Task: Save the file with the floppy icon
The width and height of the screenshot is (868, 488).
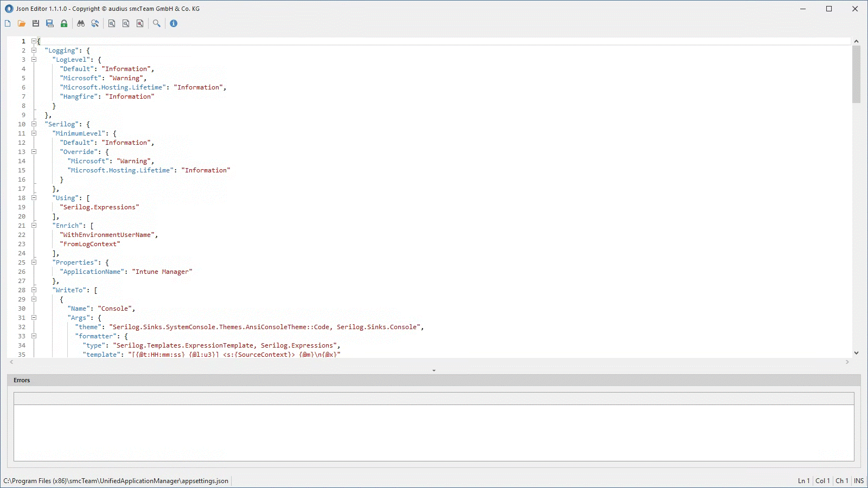Action: [36, 23]
